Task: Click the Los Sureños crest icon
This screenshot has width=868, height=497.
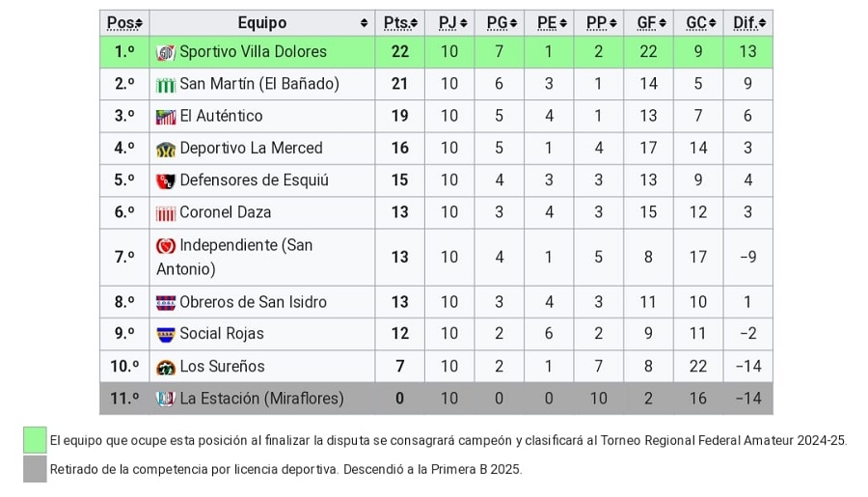Action: (166, 367)
